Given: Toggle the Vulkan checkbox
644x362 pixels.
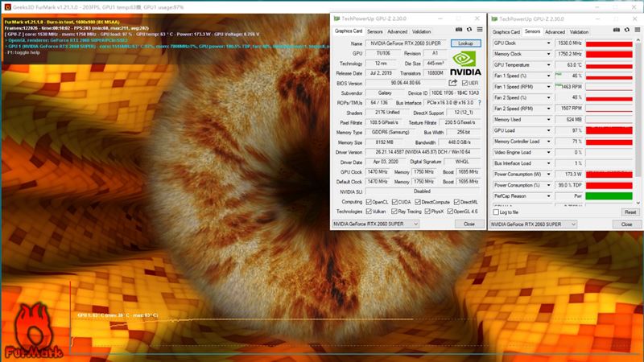Looking at the screenshot, I should 369,212.
